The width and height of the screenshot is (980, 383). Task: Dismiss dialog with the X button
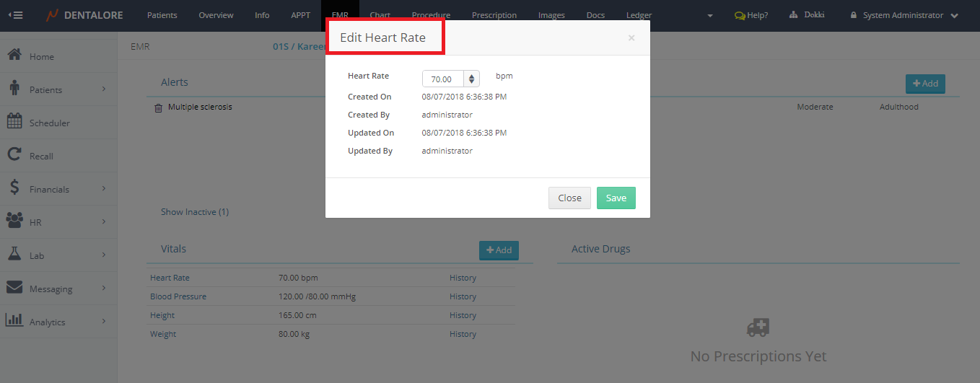click(x=631, y=38)
